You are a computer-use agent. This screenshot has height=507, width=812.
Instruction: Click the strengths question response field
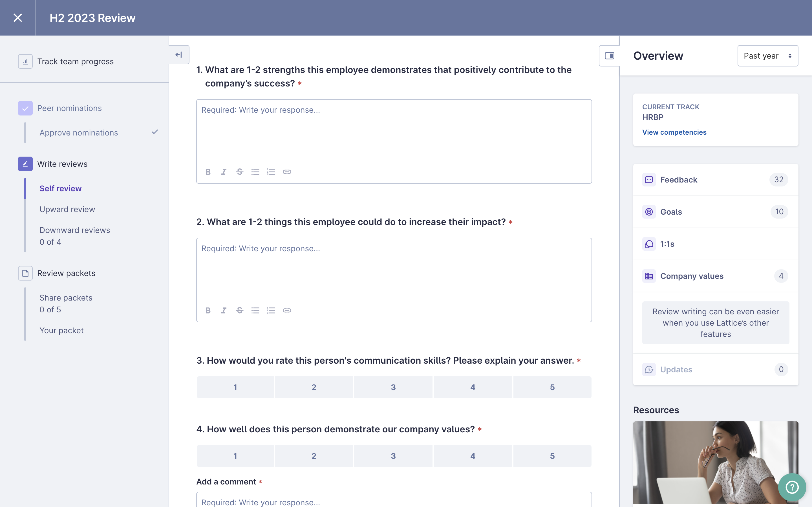tap(394, 134)
